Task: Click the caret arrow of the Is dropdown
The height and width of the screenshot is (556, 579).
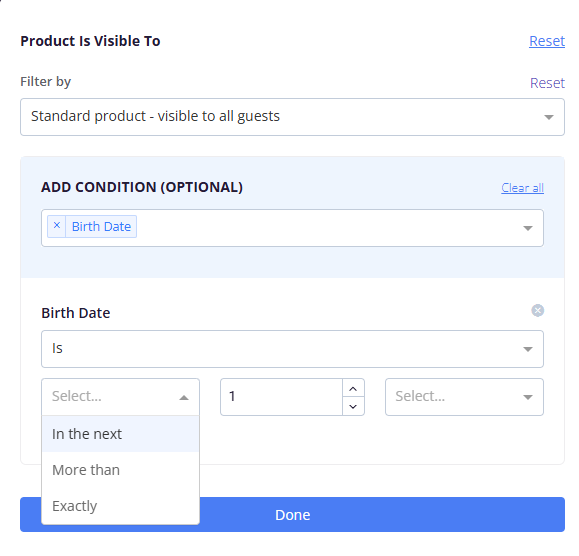Action: coord(528,349)
